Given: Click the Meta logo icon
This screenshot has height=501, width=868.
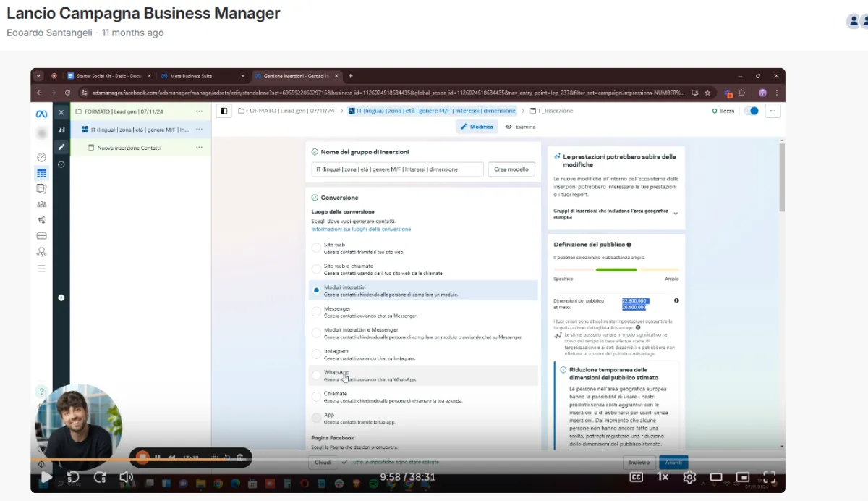Looking at the screenshot, I should pyautogui.click(x=42, y=114).
